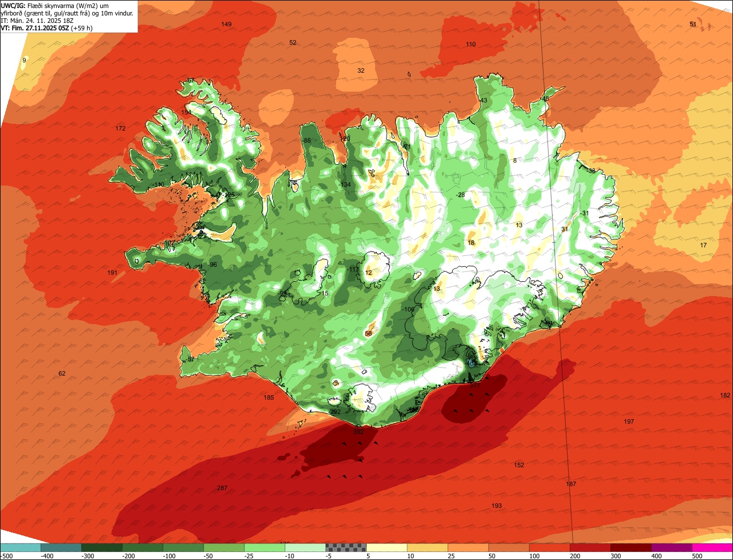The width and height of the screenshot is (733, 560).
Task: Click the offshore value 17 east of Iceland
Action: click(704, 245)
